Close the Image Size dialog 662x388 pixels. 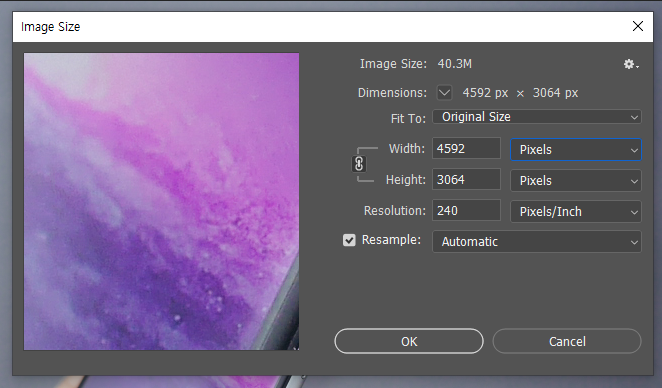tap(638, 26)
